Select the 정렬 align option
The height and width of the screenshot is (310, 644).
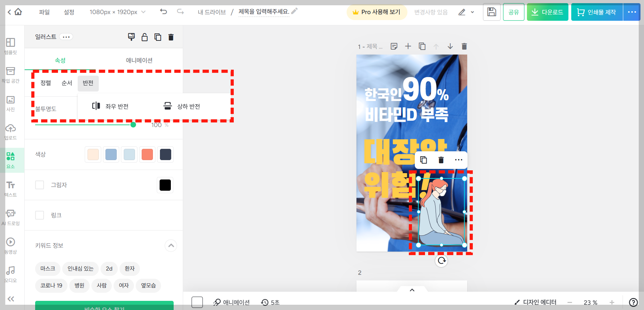point(46,83)
